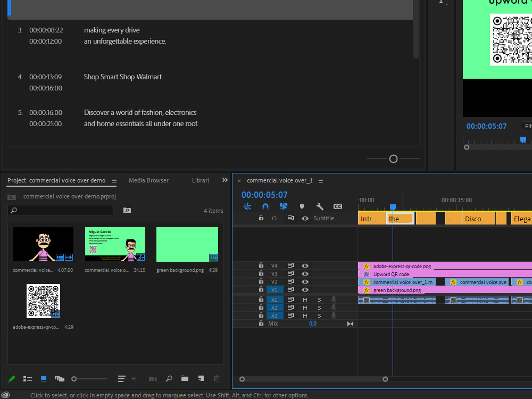Screen dimensions: 532x399
Task: Select Project: commercial voice over demo tab
Action: tap(56, 180)
